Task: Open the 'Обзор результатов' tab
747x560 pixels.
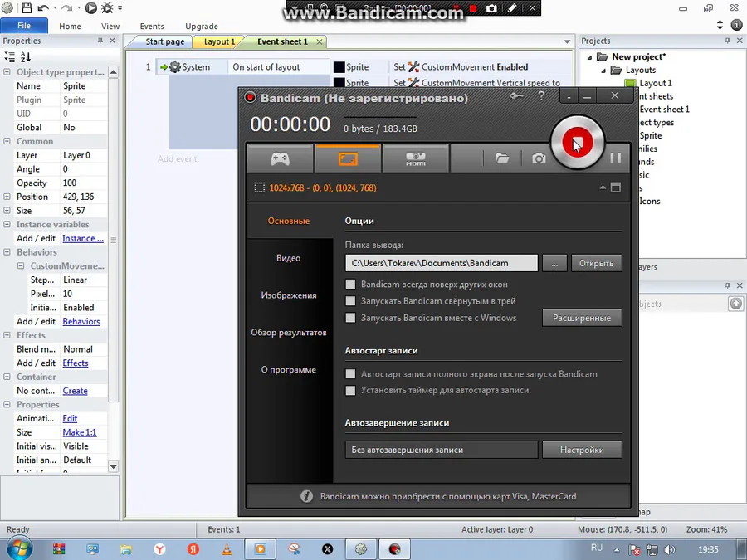Action: pyautogui.click(x=289, y=332)
